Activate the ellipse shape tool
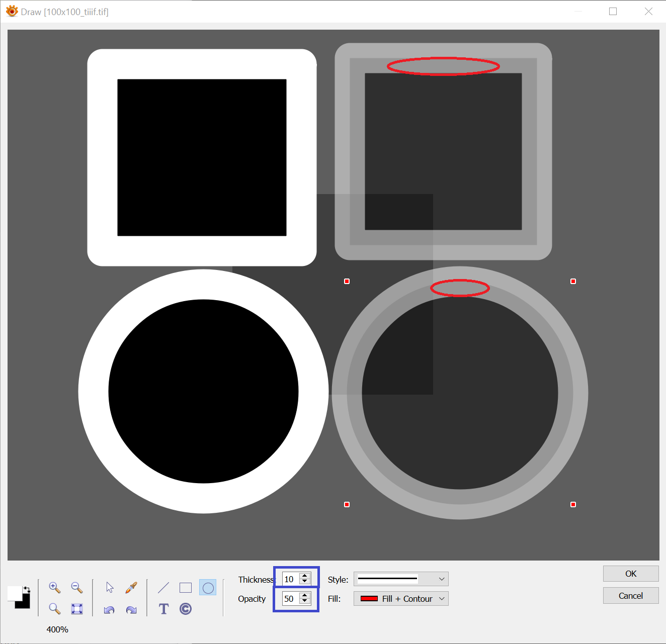 pyautogui.click(x=208, y=587)
